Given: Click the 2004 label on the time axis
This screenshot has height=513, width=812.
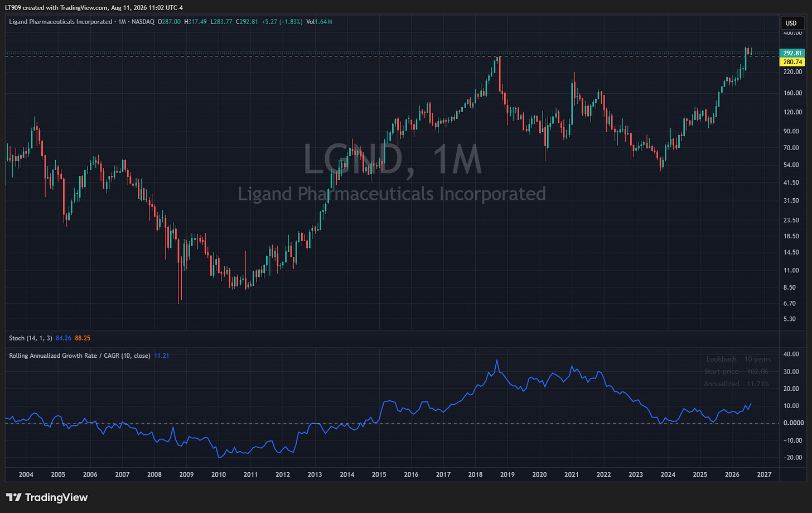Looking at the screenshot, I should 26,475.
